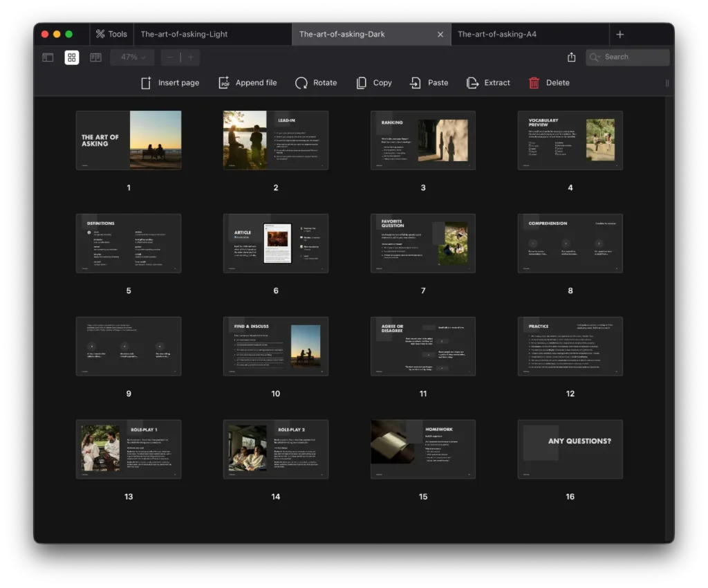Click the Insert page icon
This screenshot has width=708, height=588.
click(146, 83)
